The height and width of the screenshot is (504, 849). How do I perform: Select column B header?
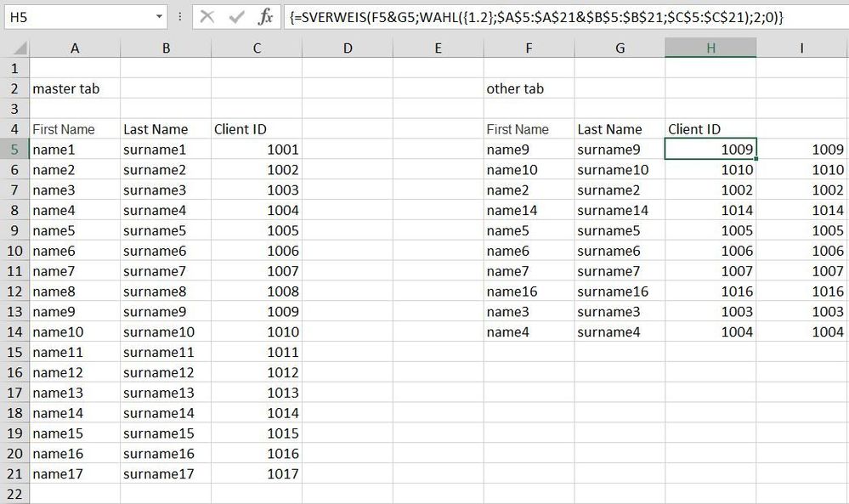point(166,48)
